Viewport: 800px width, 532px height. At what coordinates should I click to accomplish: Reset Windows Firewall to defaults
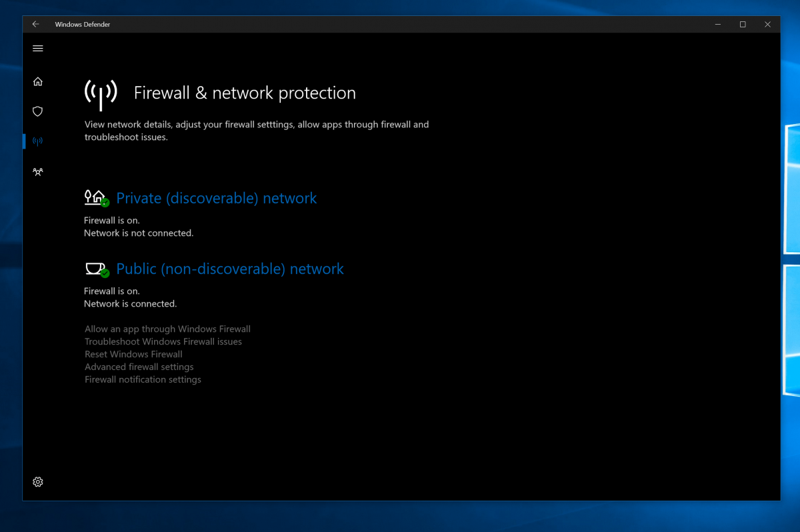(133, 354)
